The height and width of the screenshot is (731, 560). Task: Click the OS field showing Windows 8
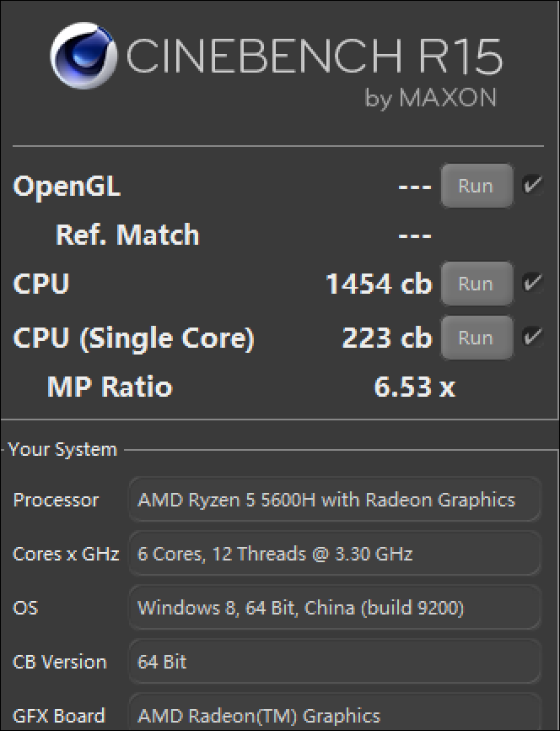click(x=334, y=608)
